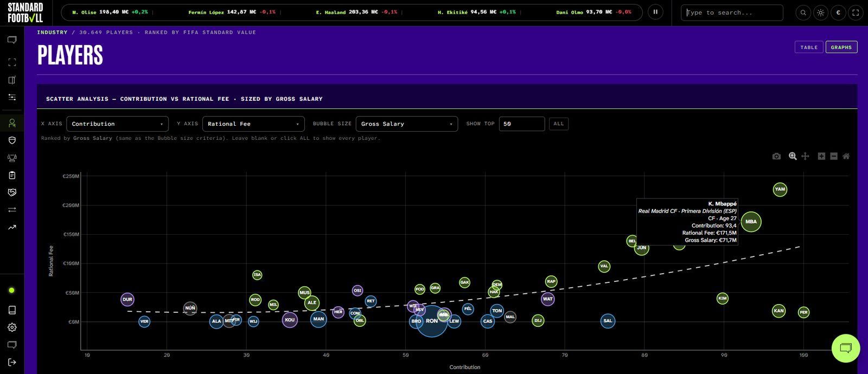Click the Type to search field

coord(732,12)
